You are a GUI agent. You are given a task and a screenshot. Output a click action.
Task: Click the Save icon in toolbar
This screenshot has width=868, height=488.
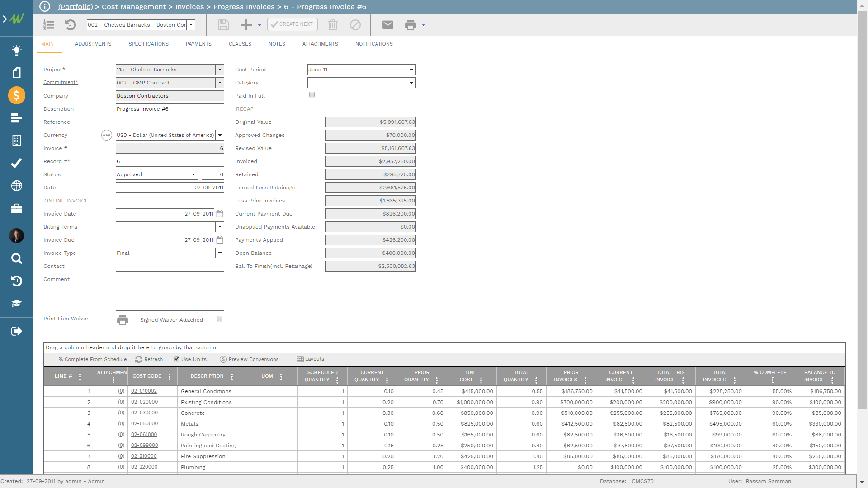click(224, 25)
